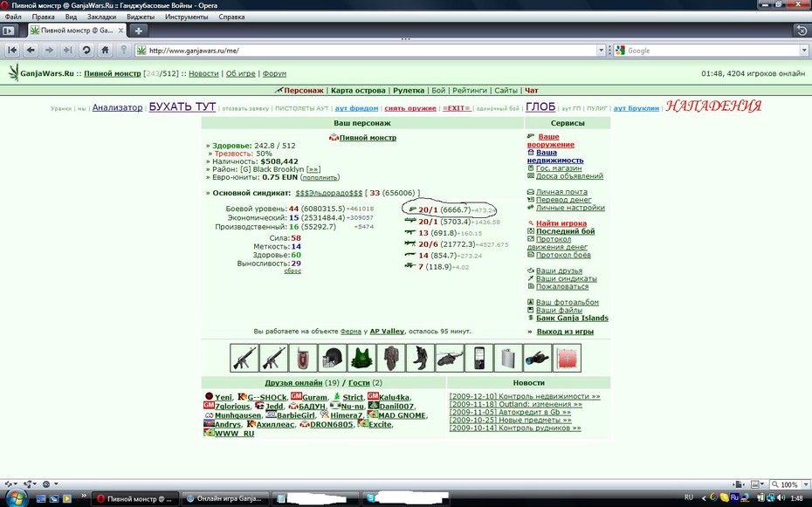The height and width of the screenshot is (507, 812).
Task: Reset stats with the сброс link
Action: click(292, 271)
